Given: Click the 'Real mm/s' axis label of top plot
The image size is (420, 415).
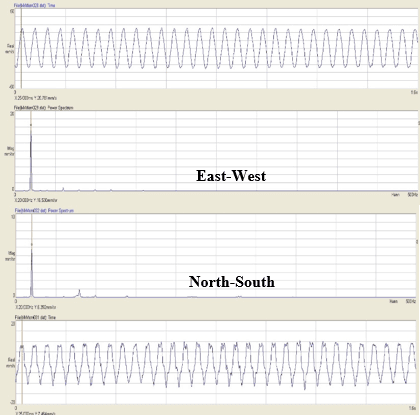Looking at the screenshot, I should [x=10, y=49].
